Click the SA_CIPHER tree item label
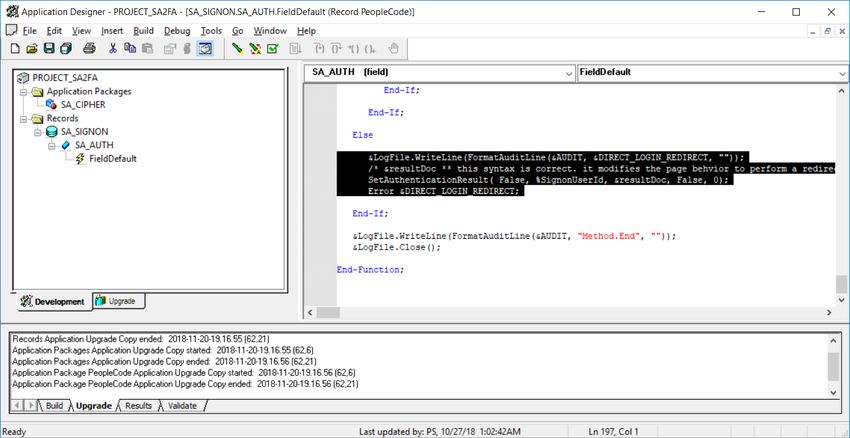 tap(83, 105)
